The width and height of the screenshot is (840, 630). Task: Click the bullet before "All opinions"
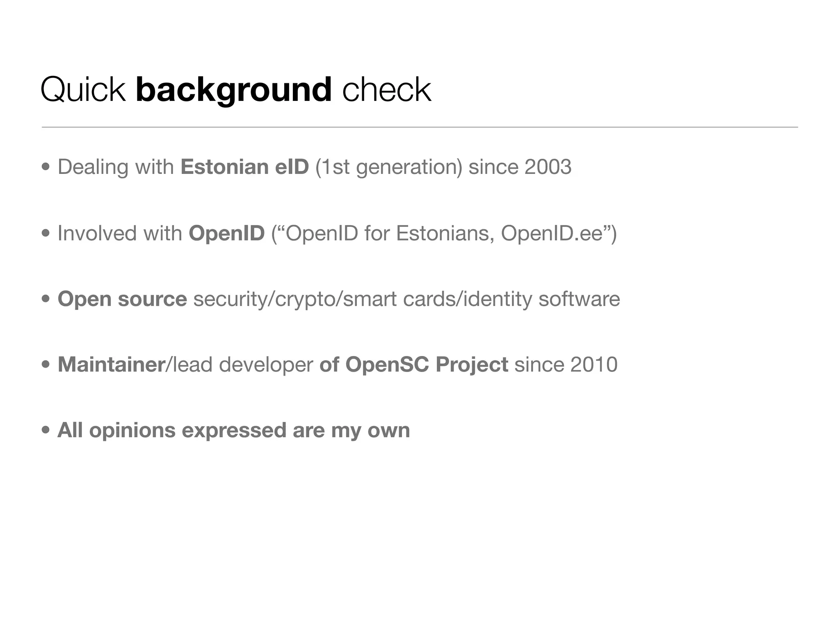coord(46,430)
